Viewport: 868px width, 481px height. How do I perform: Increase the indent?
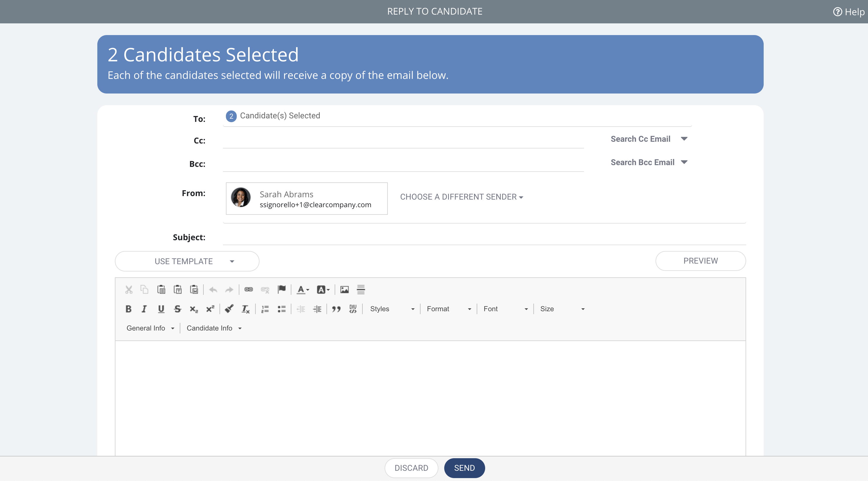coord(317,309)
